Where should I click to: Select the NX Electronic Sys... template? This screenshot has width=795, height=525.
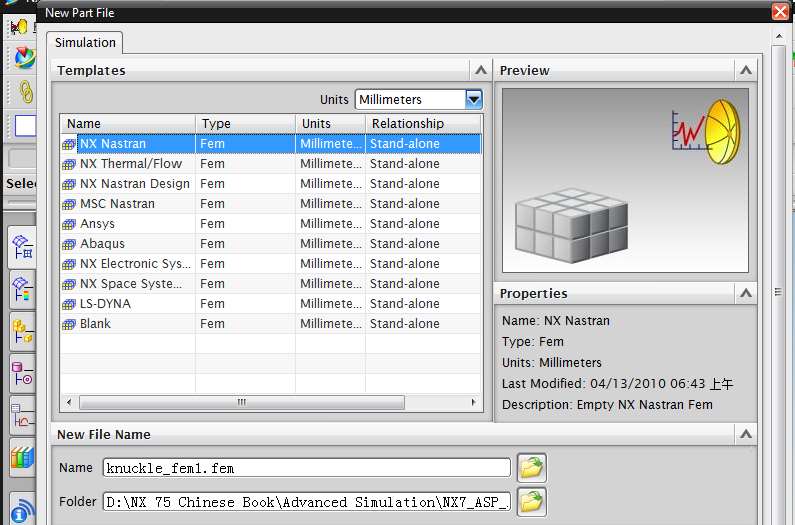(271, 264)
